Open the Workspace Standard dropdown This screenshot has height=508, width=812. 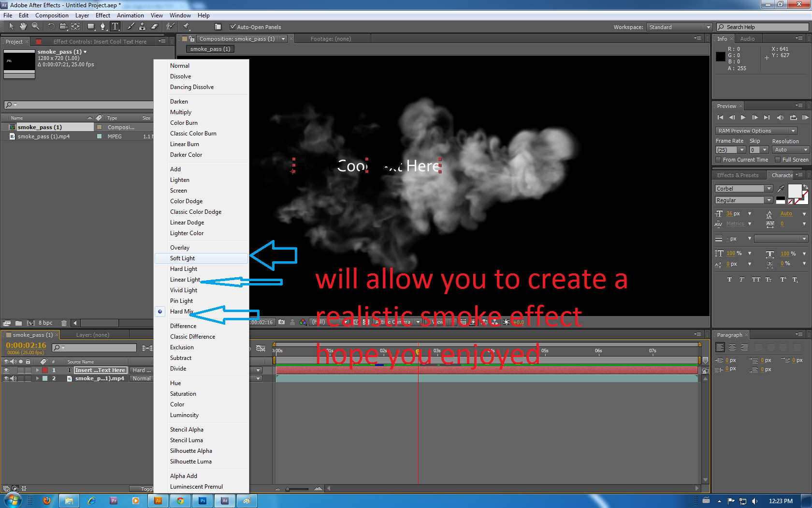[x=679, y=27]
